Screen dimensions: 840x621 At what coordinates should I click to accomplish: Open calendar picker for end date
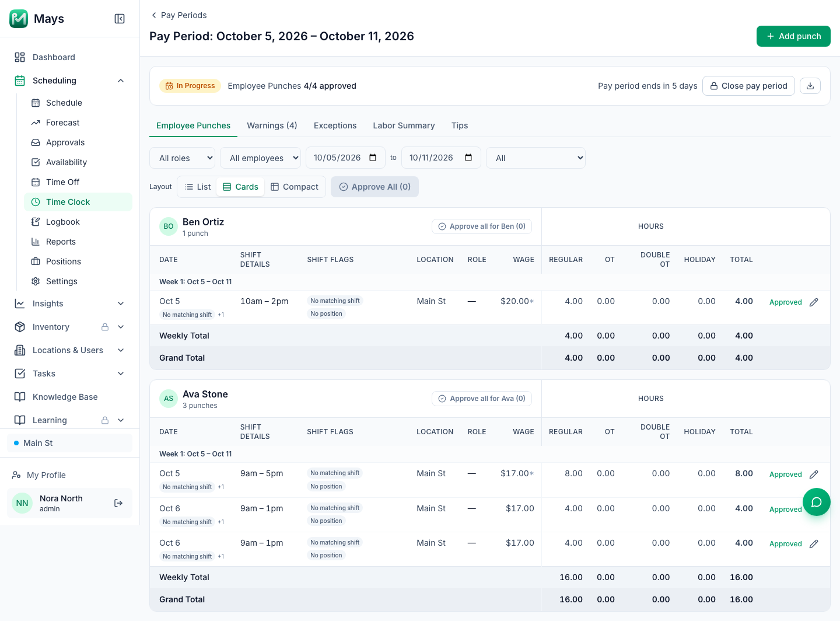pos(468,158)
